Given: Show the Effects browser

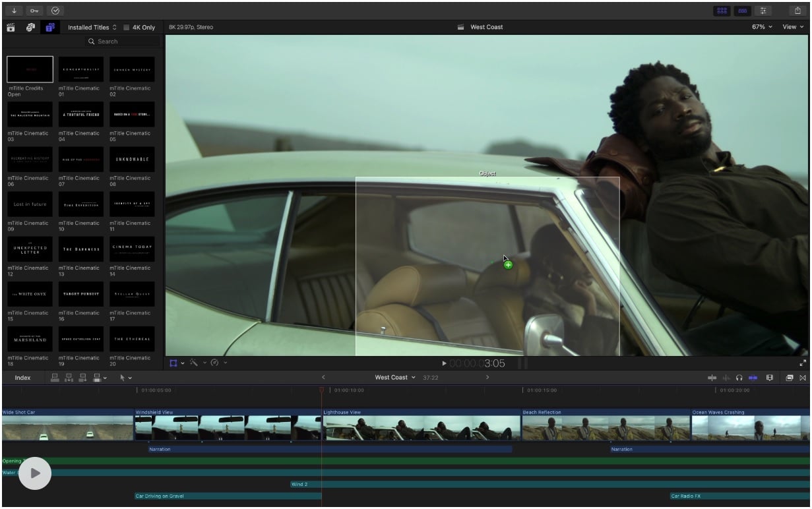Looking at the screenshot, I should coord(790,378).
